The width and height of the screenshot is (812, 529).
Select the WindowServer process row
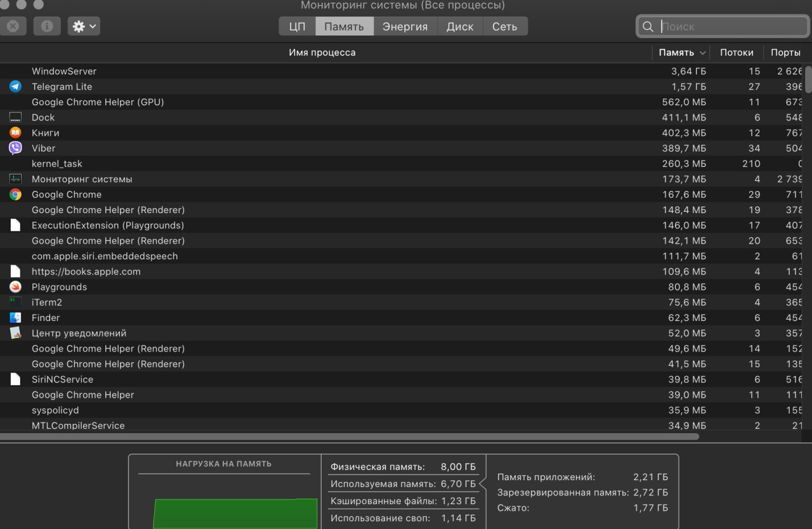(402, 71)
